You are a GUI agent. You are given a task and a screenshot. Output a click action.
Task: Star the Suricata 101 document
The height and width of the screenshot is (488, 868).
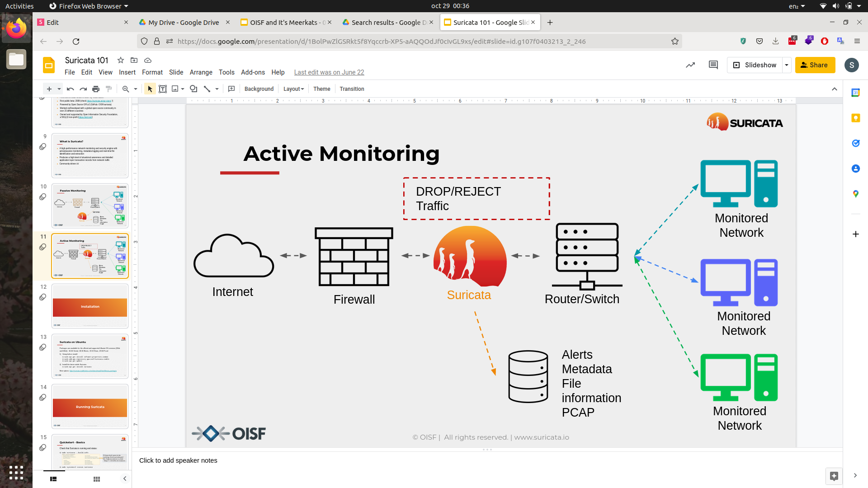(x=121, y=60)
